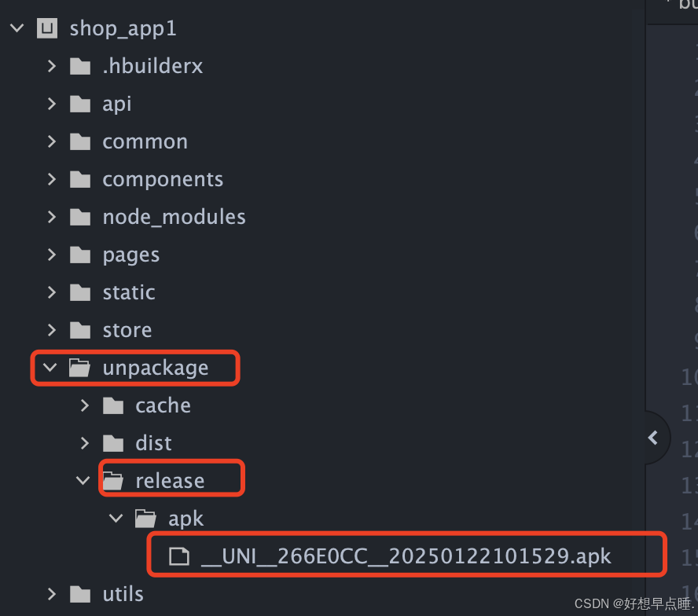Select the __UNI__266E0CC__20250122101529.apk file
Viewport: 698px width, 616px height.
393,555
